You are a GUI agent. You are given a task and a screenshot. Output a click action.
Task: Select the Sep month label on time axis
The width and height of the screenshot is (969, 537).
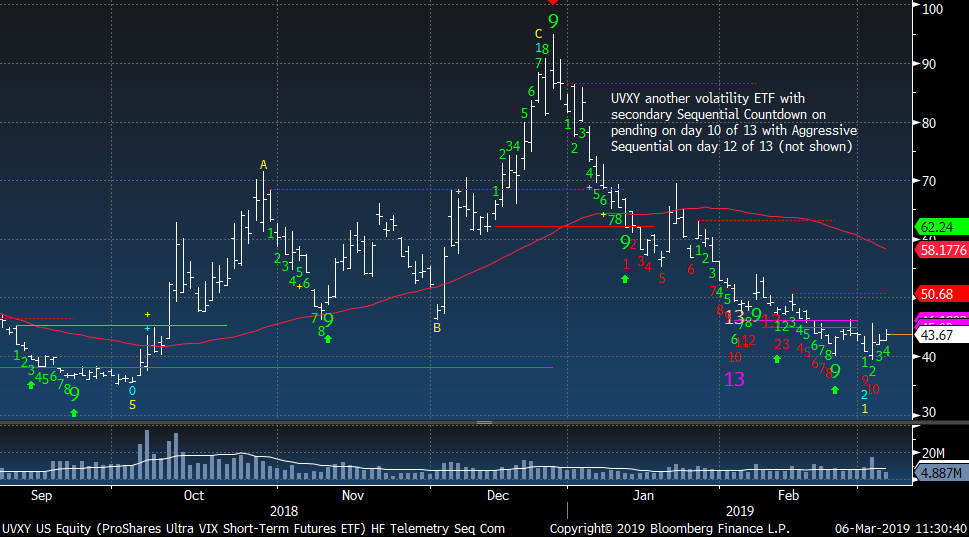click(41, 496)
